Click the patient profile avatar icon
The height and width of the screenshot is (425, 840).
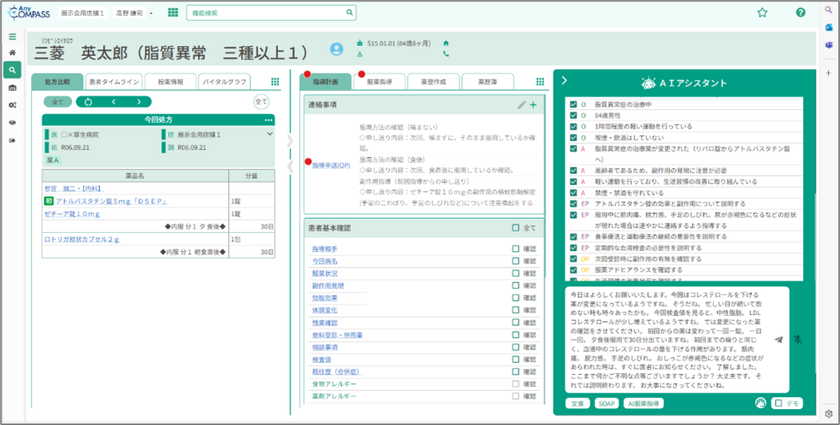tap(337, 47)
